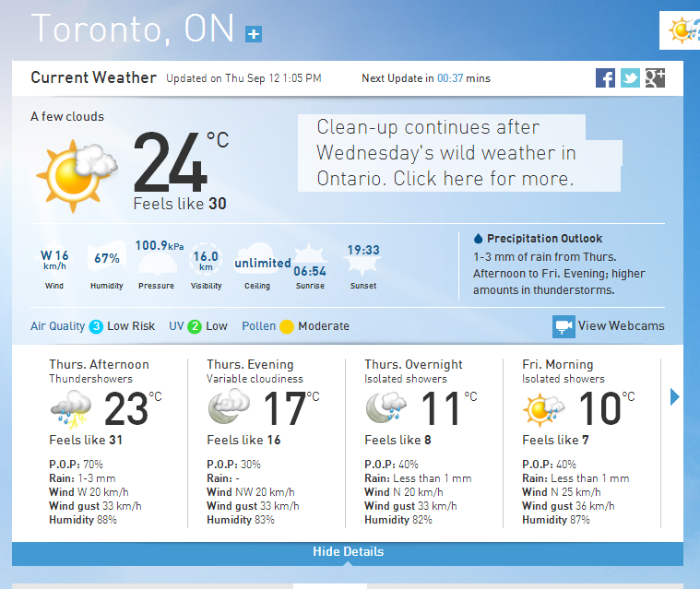Click the webcam camera icon
The image size is (700, 589).
[x=564, y=326]
